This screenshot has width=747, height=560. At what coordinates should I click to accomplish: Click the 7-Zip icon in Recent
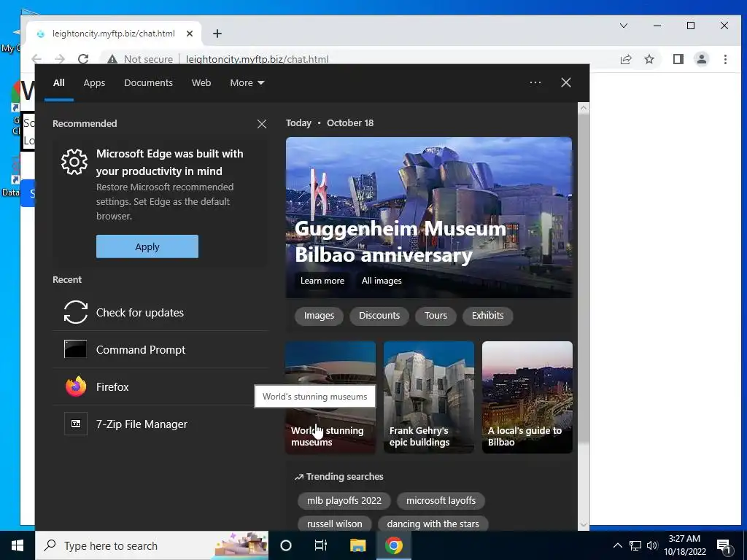point(76,424)
